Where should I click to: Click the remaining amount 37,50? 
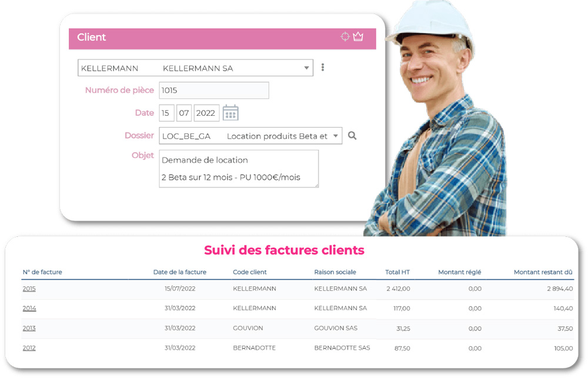[x=565, y=329]
